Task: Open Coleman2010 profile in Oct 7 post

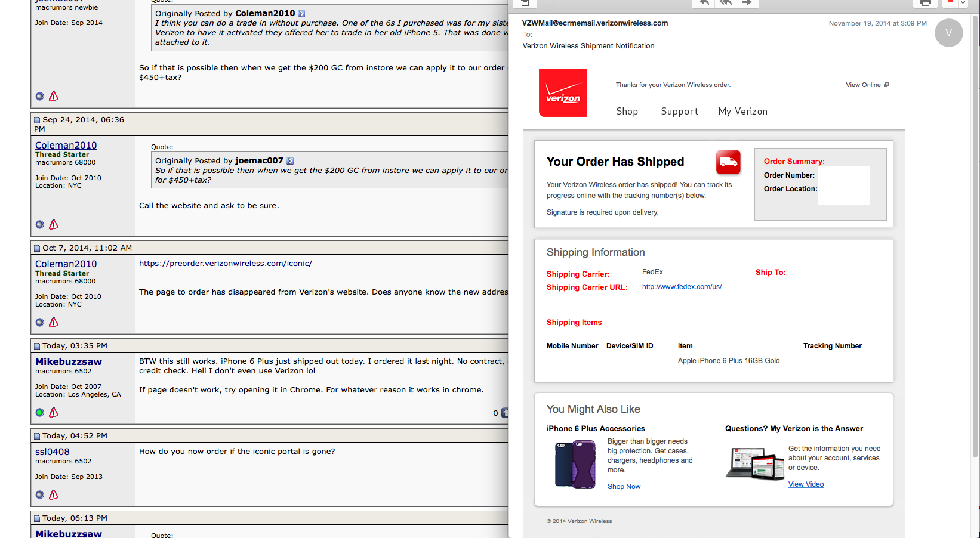Action: [66, 264]
